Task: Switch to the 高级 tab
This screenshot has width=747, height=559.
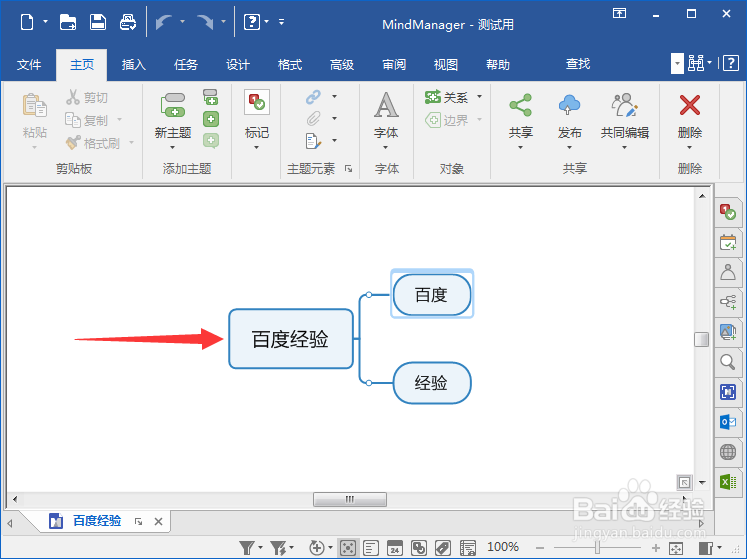Action: (342, 64)
